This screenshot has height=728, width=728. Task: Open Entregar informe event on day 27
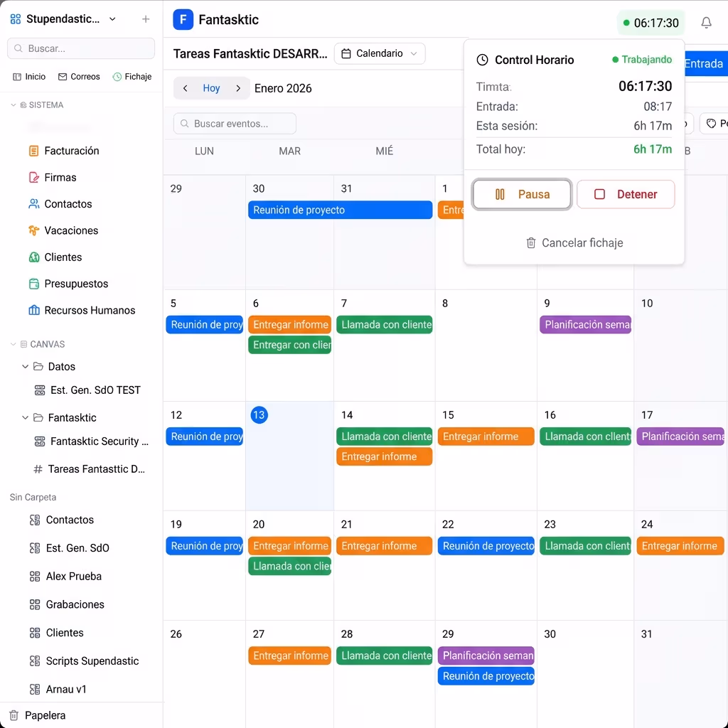click(x=290, y=655)
